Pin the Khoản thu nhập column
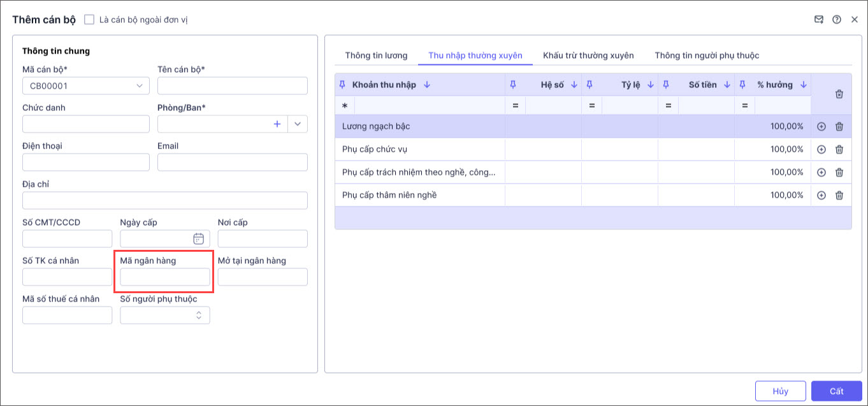868x406 pixels. point(342,85)
